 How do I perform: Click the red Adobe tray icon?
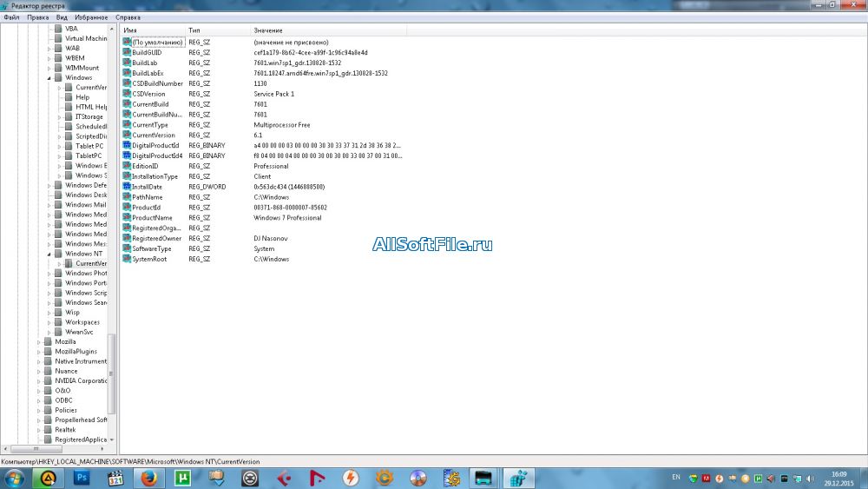pyautogui.click(x=706, y=479)
